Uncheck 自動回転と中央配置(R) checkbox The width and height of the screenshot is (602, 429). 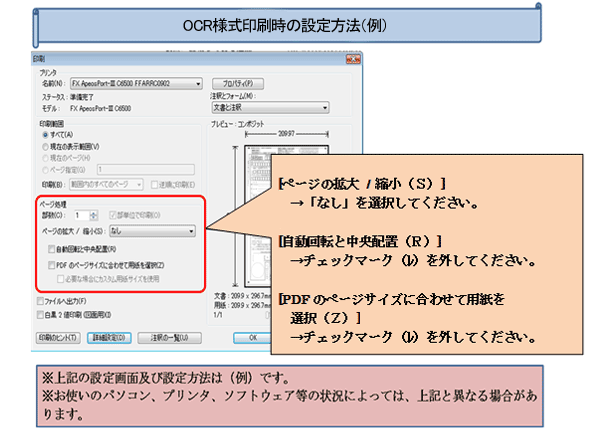(53, 248)
